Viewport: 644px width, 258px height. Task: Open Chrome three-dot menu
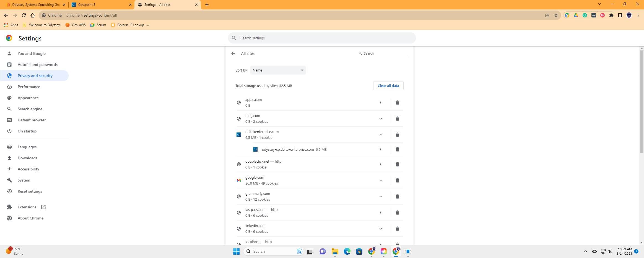coord(638,15)
